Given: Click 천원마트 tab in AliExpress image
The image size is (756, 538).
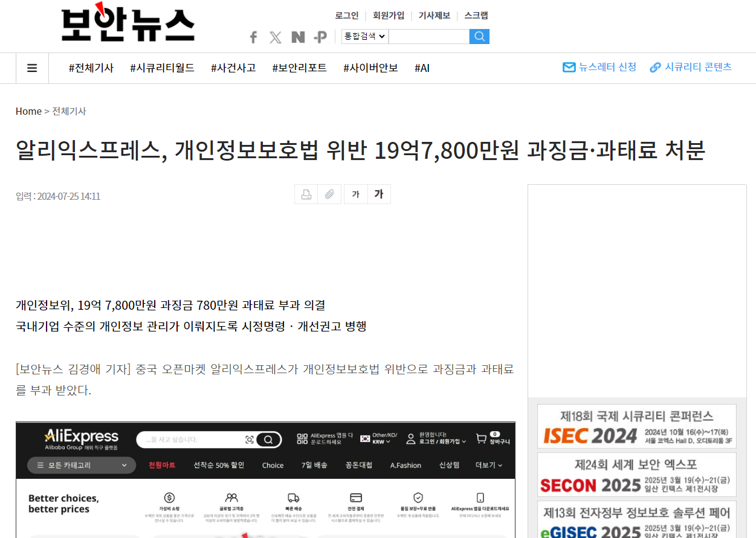Looking at the screenshot, I should click(x=162, y=466).
